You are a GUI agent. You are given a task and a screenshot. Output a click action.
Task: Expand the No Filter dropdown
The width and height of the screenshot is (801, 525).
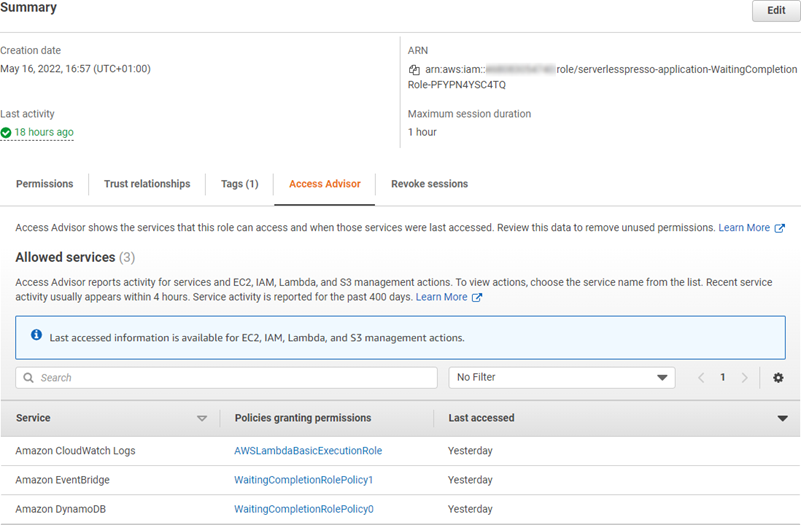click(x=562, y=377)
